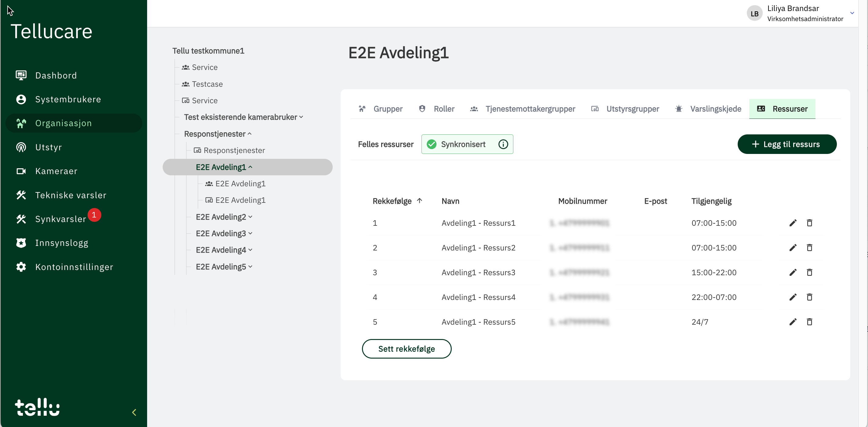Open the Systembrukere person icon
Image resolution: width=868 pixels, height=427 pixels.
coord(21,99)
